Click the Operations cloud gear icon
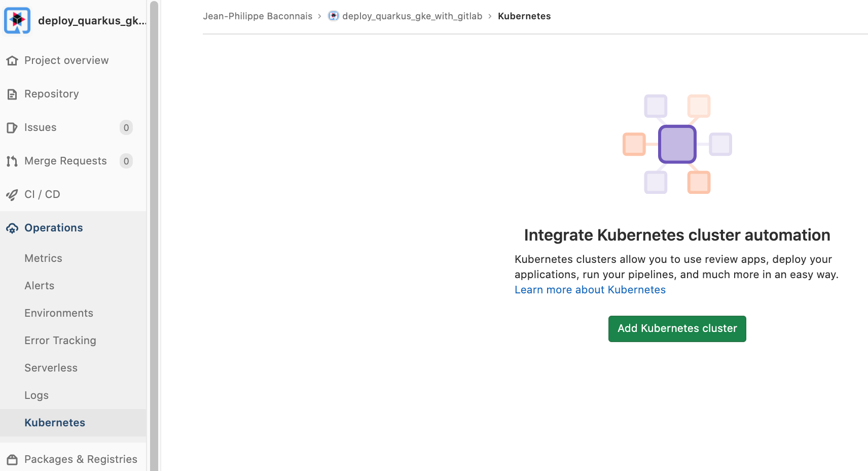 12,228
